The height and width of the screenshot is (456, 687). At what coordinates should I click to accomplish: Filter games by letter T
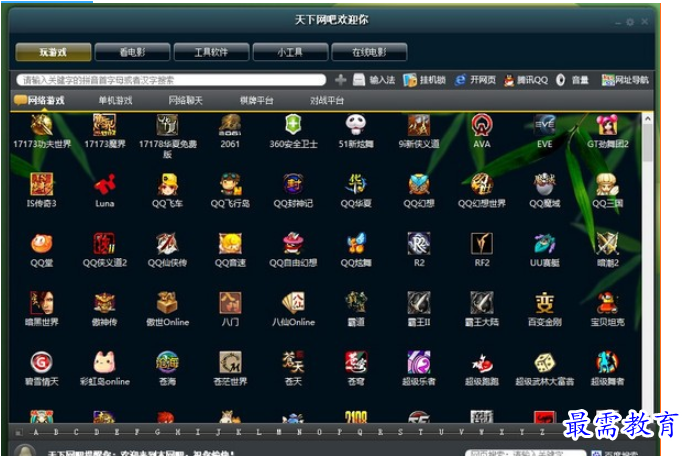pyautogui.click(x=421, y=432)
